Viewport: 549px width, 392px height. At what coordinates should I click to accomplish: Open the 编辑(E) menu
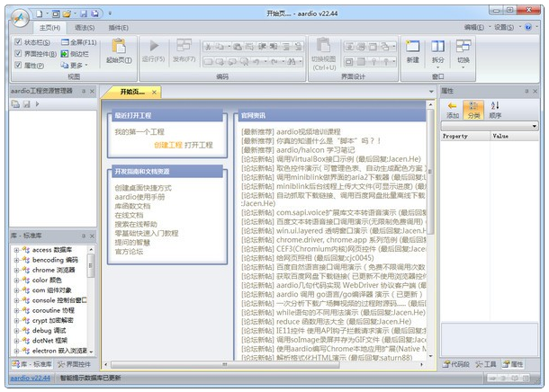[473, 27]
